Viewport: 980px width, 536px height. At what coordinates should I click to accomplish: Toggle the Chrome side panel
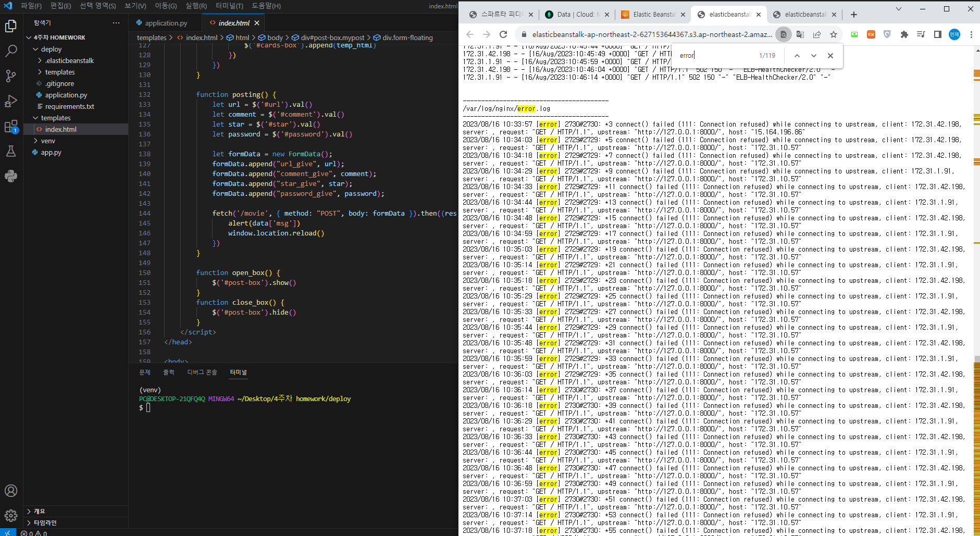click(x=937, y=34)
